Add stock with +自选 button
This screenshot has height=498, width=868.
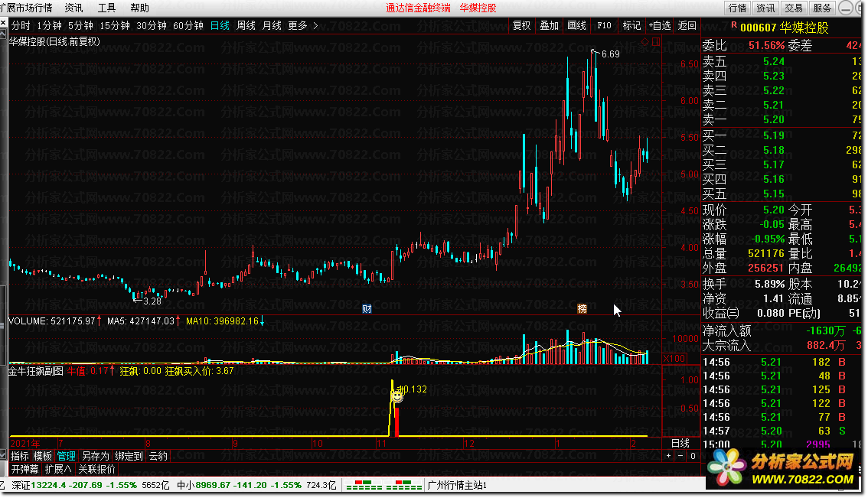(x=659, y=25)
